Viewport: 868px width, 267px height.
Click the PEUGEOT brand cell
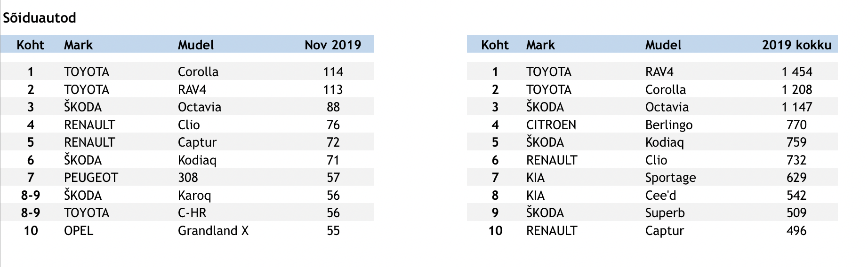[91, 178]
